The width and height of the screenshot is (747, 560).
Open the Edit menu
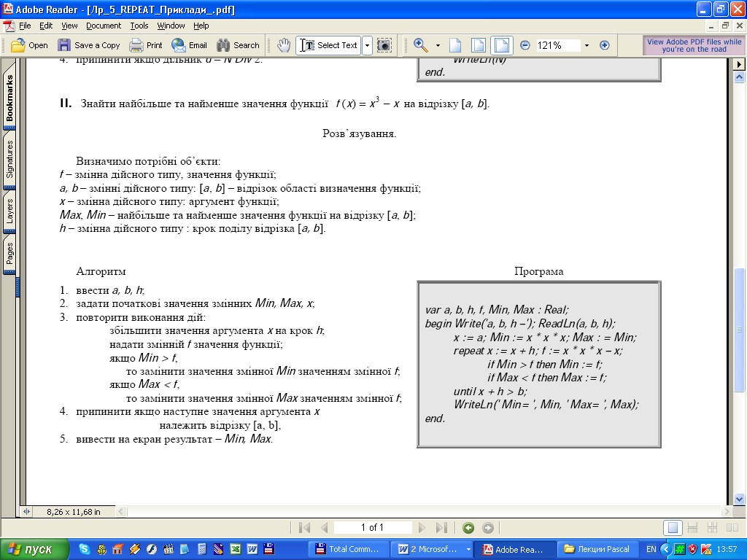(x=46, y=26)
